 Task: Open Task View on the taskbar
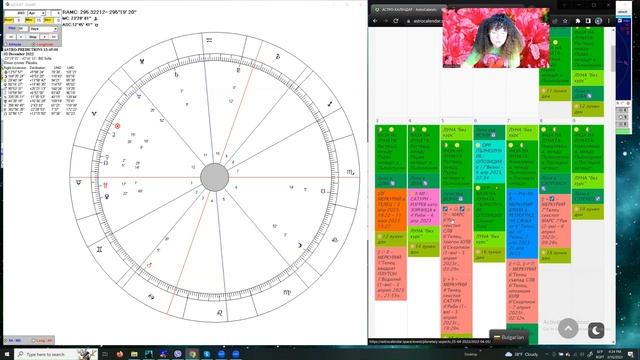tap(105, 354)
